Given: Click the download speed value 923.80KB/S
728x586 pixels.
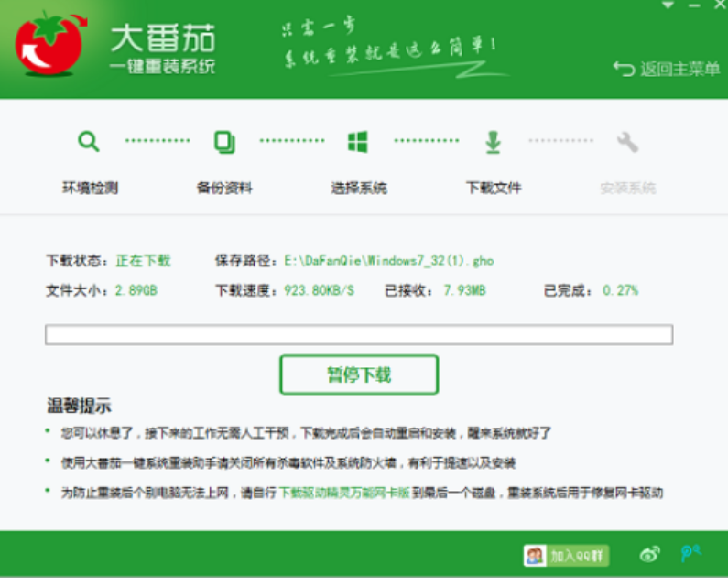Looking at the screenshot, I should (319, 290).
